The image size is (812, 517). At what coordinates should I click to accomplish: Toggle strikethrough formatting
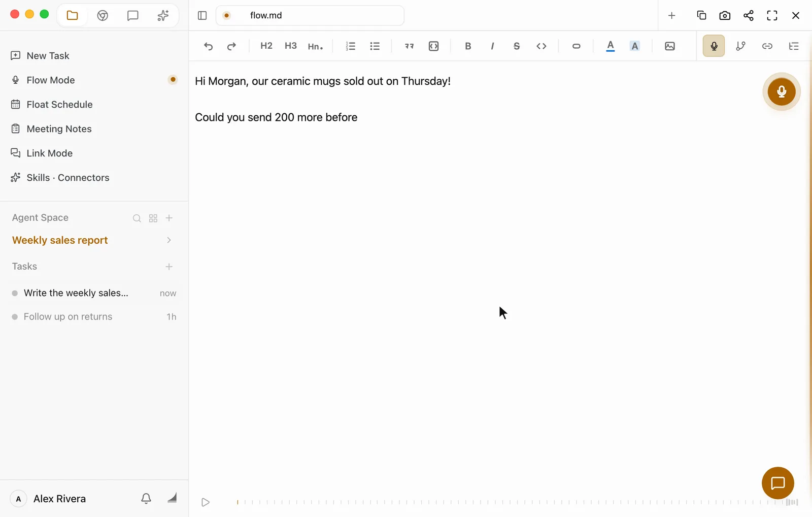click(517, 46)
